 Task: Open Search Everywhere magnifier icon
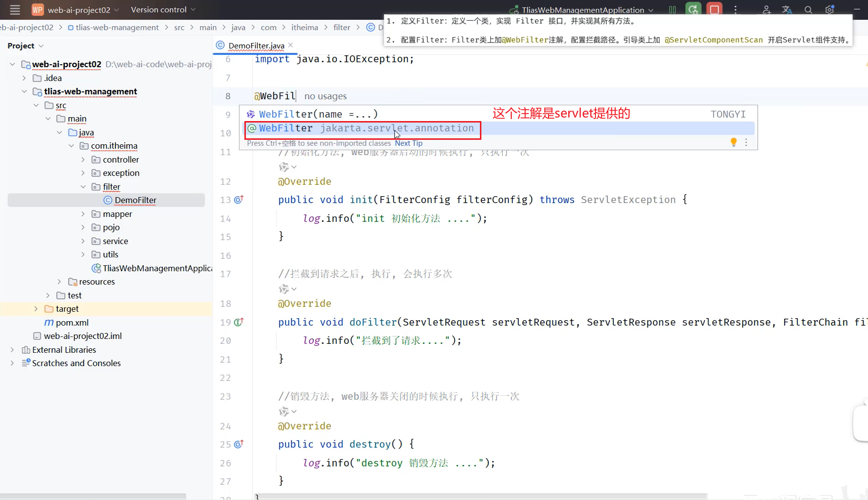(808, 9)
